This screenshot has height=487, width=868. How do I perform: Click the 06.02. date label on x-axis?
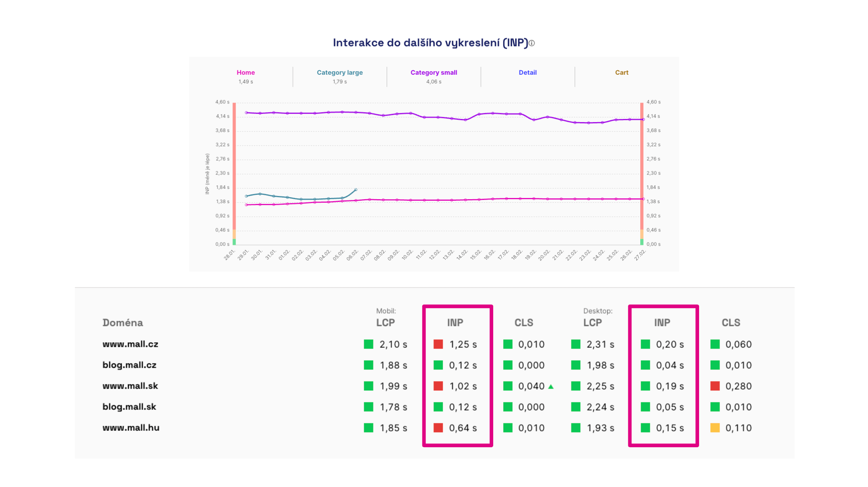coord(353,255)
